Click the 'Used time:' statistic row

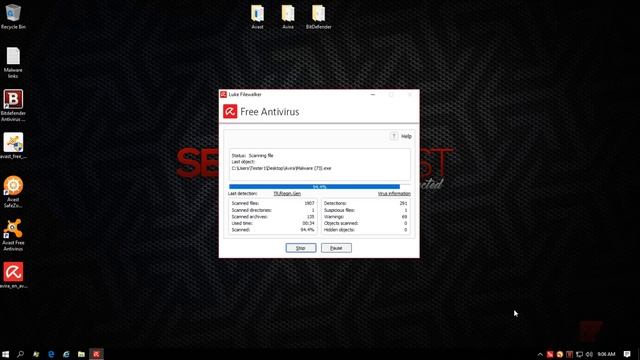click(x=273, y=223)
